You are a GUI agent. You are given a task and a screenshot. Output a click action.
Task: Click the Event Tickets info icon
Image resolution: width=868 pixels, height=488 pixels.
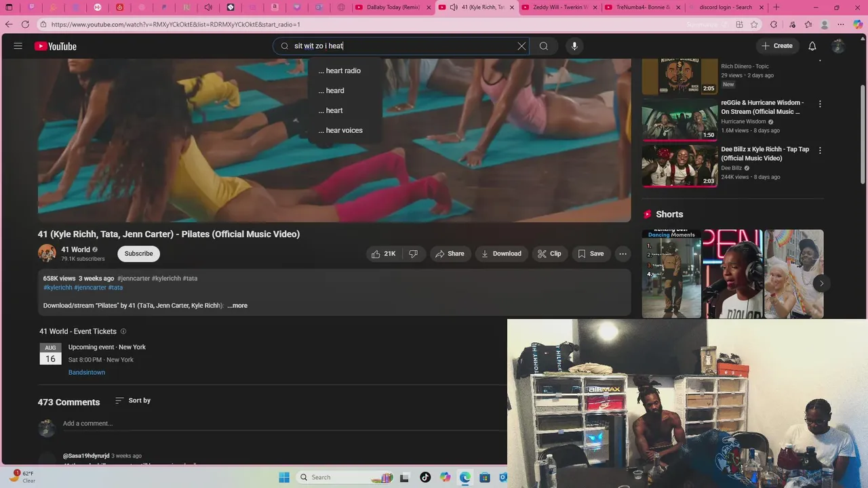pyautogui.click(x=123, y=331)
